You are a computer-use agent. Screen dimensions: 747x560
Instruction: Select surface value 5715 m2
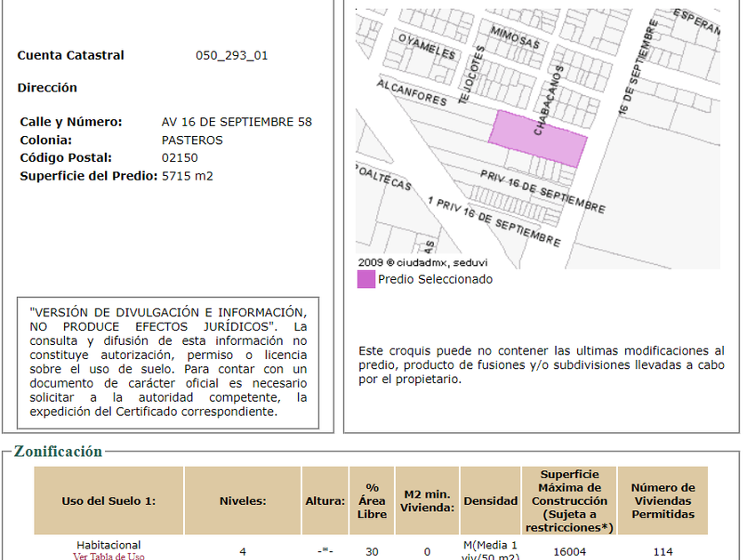[x=188, y=176]
